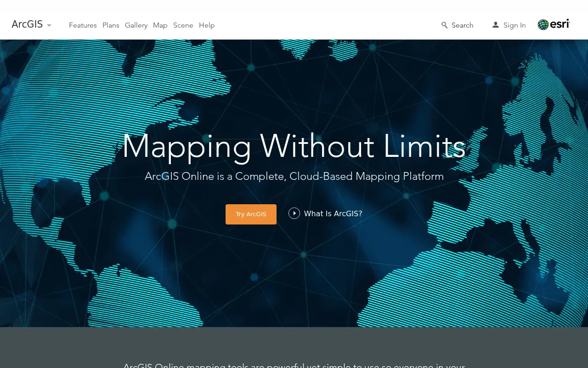This screenshot has width=588, height=368.
Task: Open Scene in the navigation bar
Action: [183, 25]
